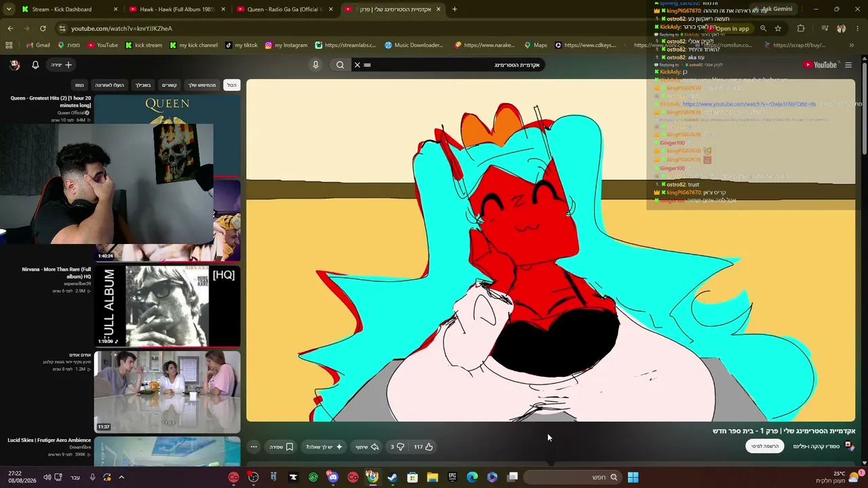Open Steam from the taskbar

pos(392,477)
